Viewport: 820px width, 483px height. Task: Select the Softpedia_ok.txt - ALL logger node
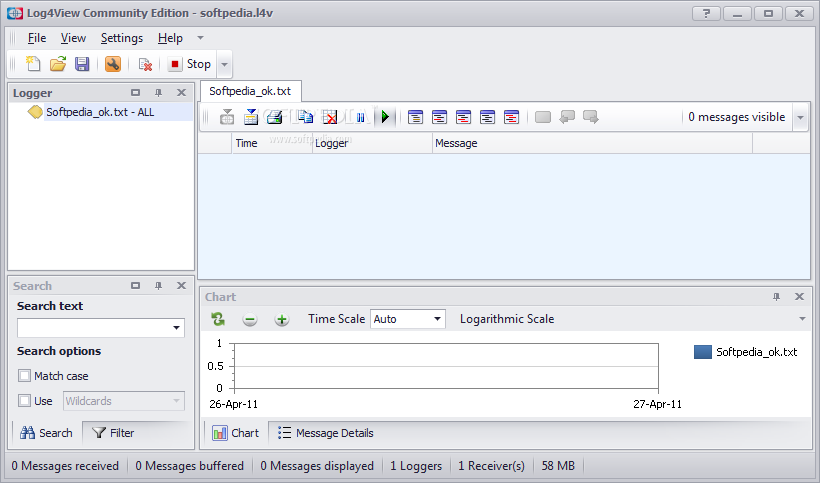coord(100,112)
